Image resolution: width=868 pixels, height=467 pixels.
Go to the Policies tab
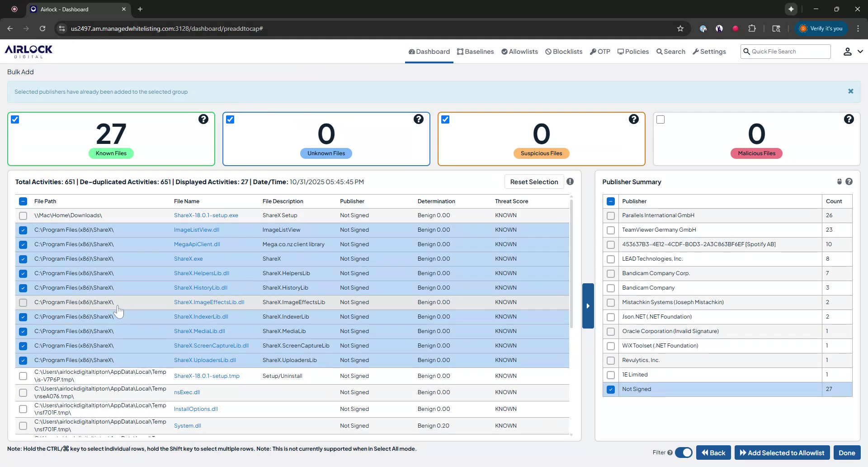pos(633,52)
